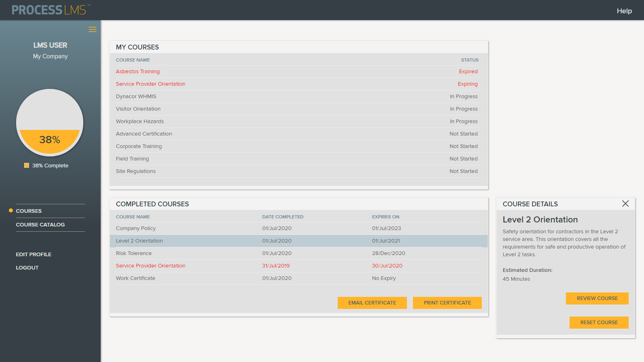Go to Courses in sidebar

click(29, 211)
